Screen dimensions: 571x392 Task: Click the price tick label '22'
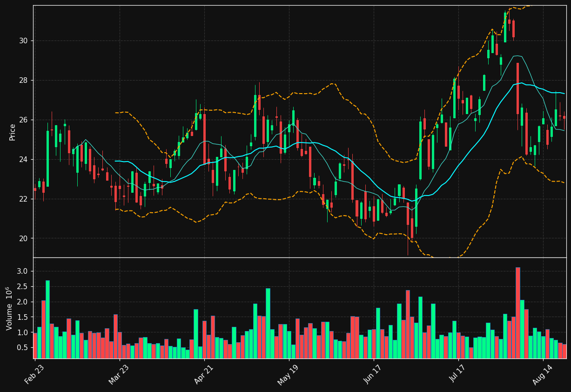pyautogui.click(x=24, y=199)
